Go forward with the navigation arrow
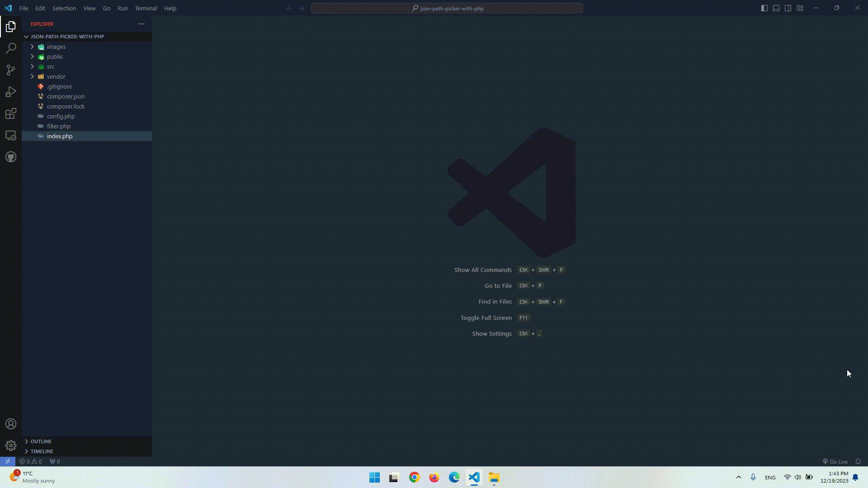Image resolution: width=868 pixels, height=488 pixels. (302, 8)
